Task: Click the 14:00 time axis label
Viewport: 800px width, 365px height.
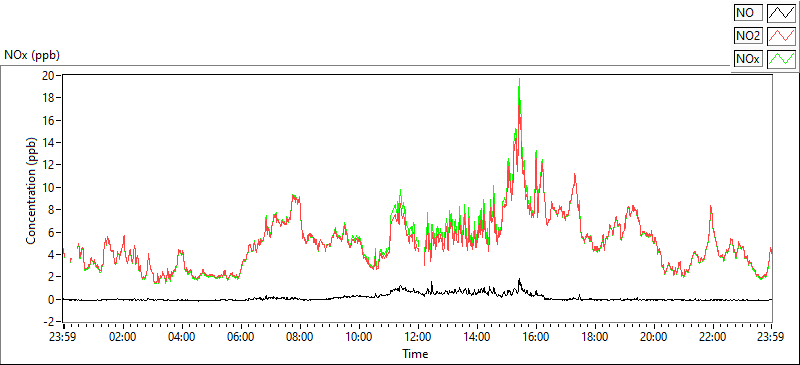Action: (477, 337)
